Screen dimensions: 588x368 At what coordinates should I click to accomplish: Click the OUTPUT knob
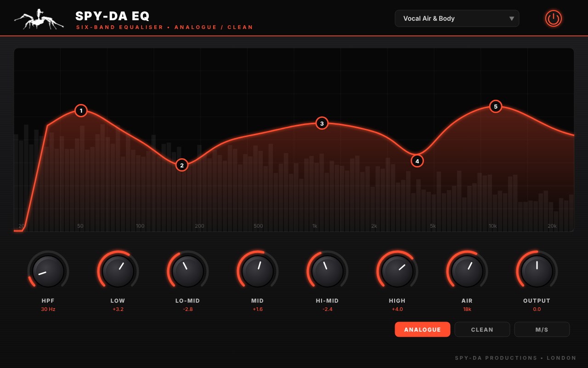(537, 271)
